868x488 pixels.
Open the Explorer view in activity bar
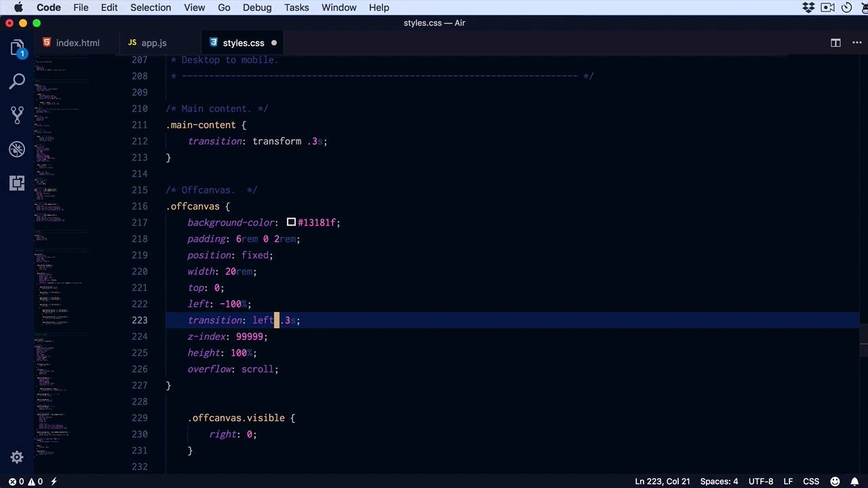[x=18, y=48]
